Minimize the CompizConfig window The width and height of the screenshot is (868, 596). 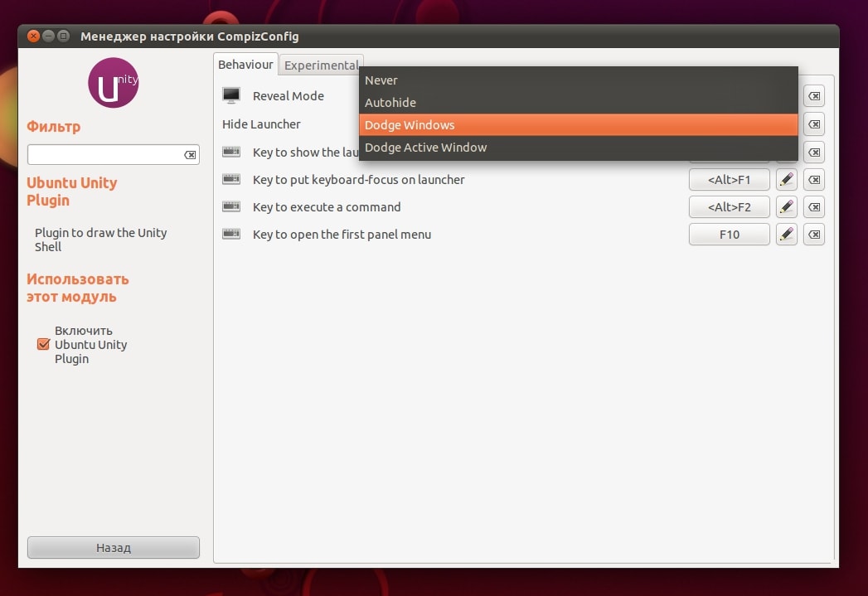pos(49,36)
